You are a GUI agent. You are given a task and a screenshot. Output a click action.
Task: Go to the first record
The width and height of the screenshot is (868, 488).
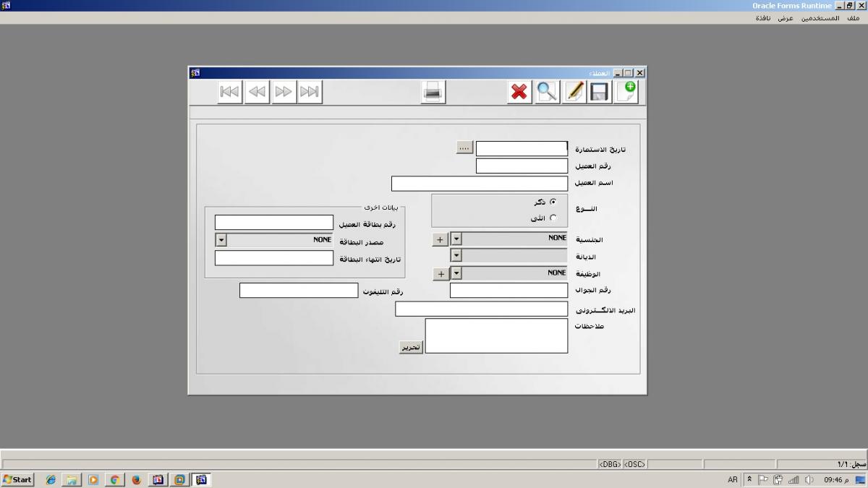pos(230,92)
